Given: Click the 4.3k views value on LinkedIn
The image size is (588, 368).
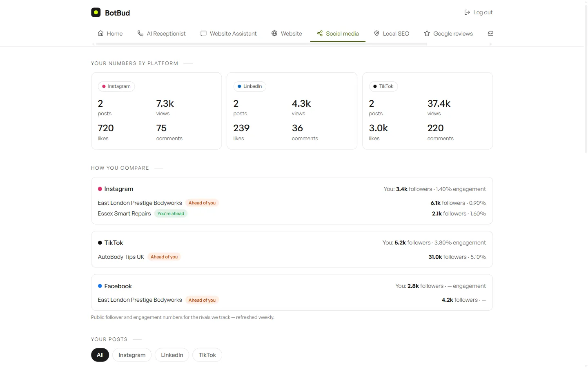Looking at the screenshot, I should [x=301, y=103].
